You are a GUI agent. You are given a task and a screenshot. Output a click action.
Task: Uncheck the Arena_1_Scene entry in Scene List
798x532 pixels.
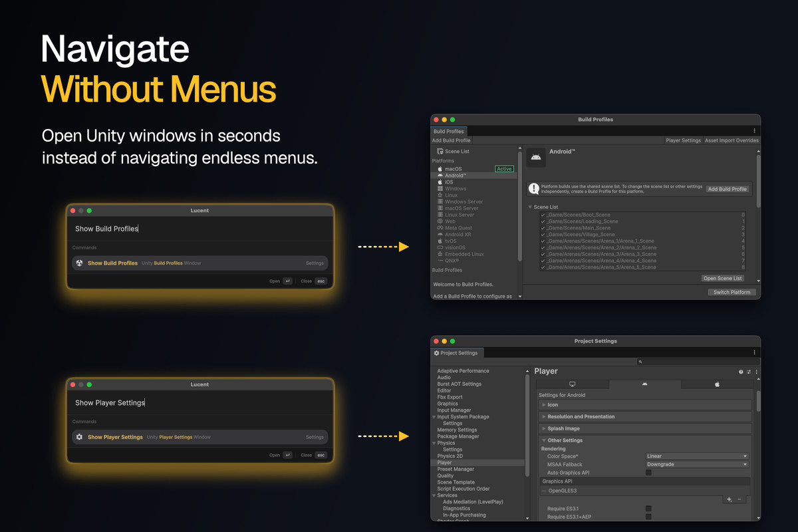click(543, 241)
